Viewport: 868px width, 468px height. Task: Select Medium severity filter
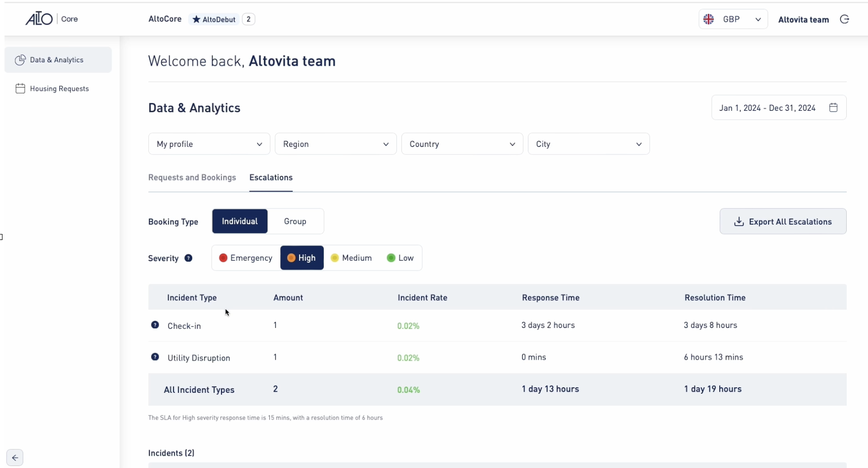tap(351, 258)
